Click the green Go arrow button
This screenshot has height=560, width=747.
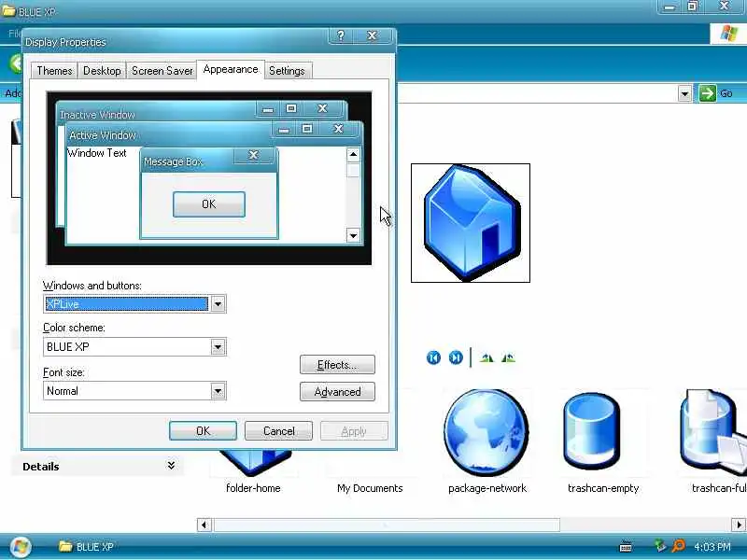(x=708, y=93)
